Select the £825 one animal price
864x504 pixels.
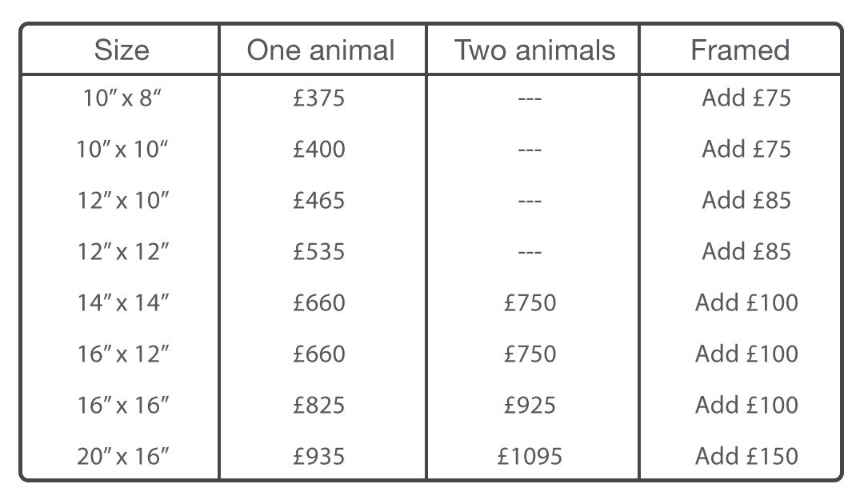(x=318, y=406)
